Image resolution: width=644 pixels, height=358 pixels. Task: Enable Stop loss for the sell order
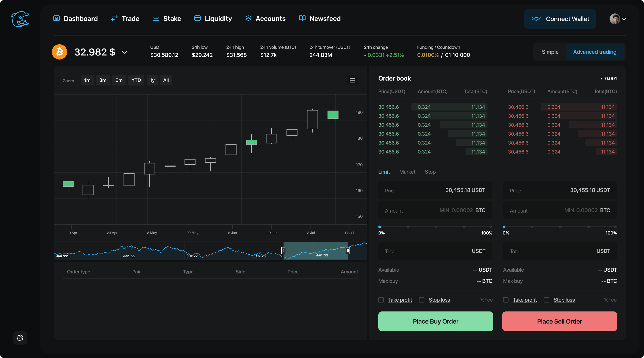tap(546, 300)
